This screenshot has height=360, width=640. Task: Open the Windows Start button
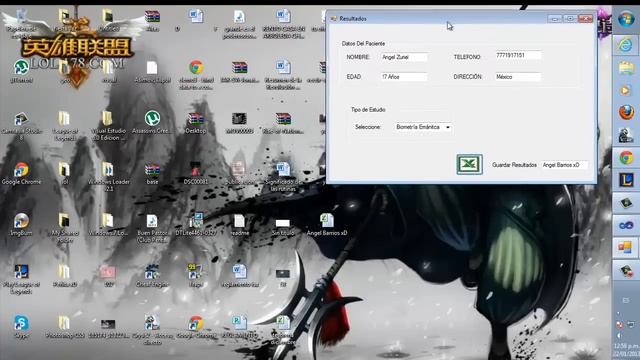[626, 19]
